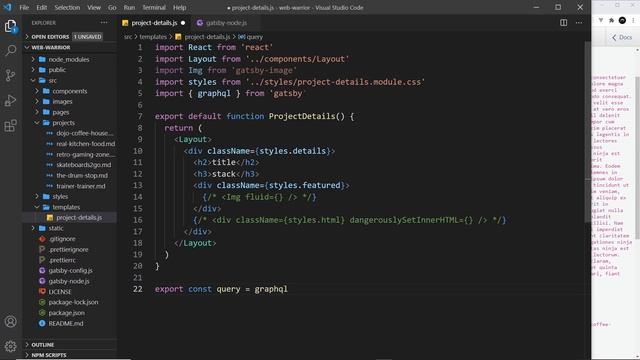Open trainer-trainer.md file

tap(81, 186)
